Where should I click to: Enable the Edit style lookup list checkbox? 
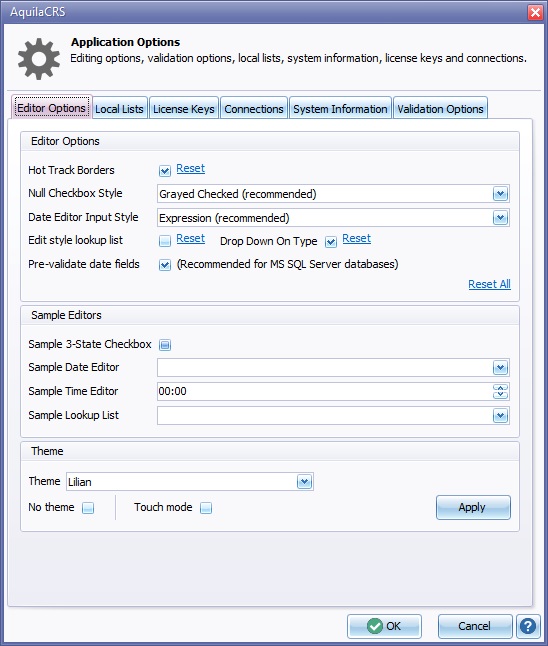(165, 241)
